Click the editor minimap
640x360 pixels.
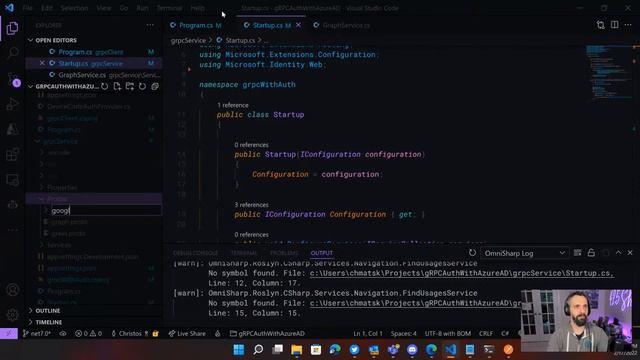tap(610, 73)
